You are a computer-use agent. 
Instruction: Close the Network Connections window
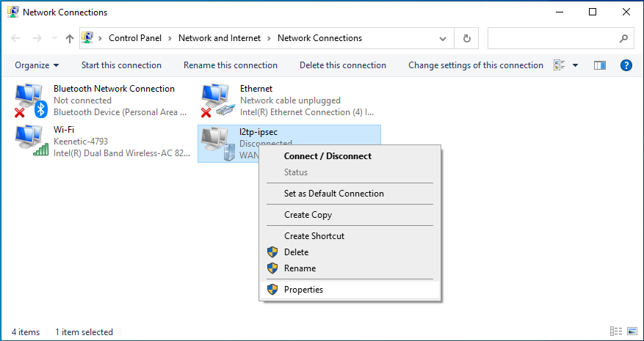click(x=626, y=12)
